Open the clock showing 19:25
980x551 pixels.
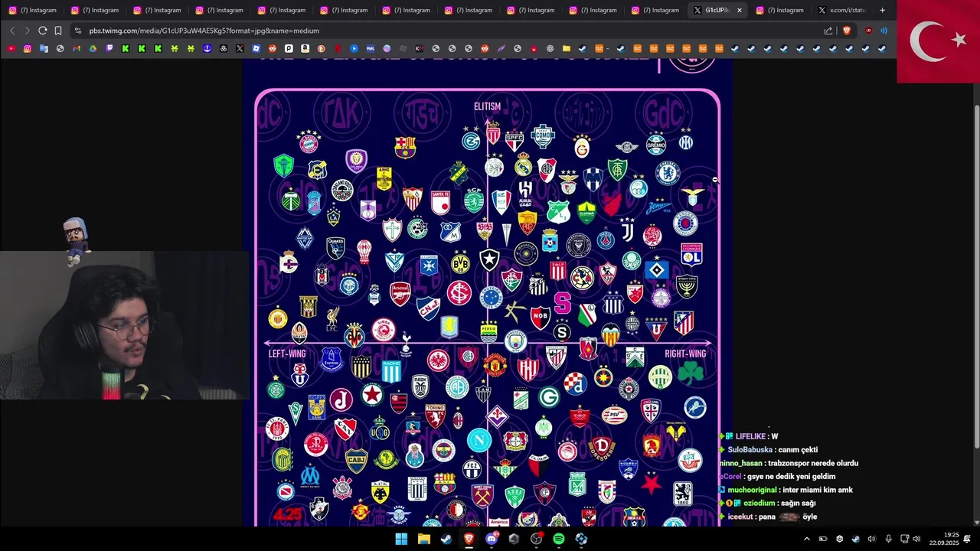coord(943,539)
